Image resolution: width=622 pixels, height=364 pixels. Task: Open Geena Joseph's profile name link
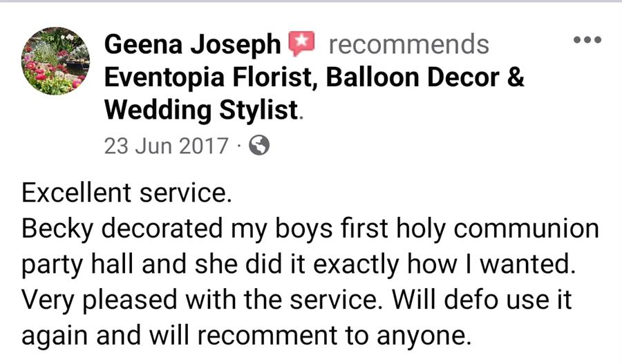pos(192,44)
